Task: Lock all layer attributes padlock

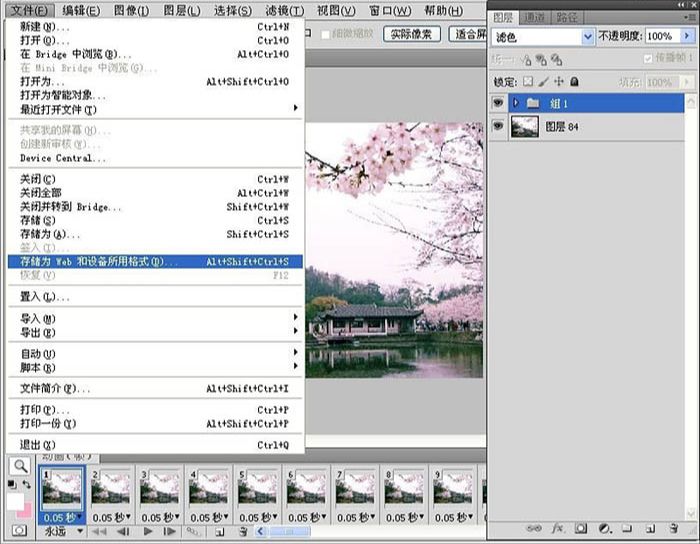Action: pos(575,82)
